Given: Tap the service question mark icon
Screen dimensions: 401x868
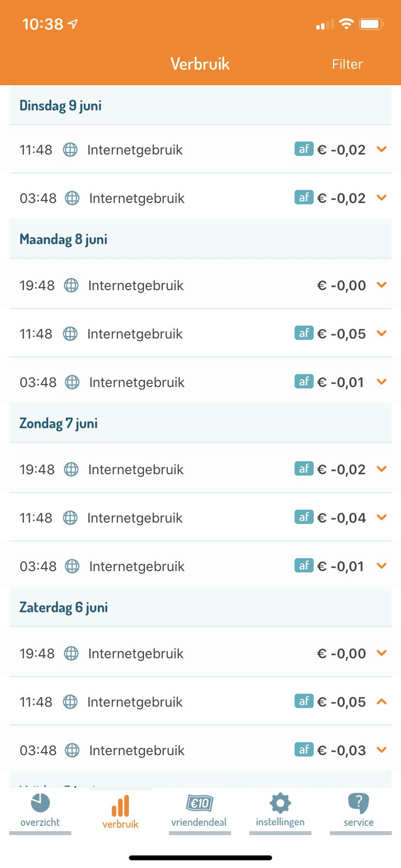Looking at the screenshot, I should 358,803.
